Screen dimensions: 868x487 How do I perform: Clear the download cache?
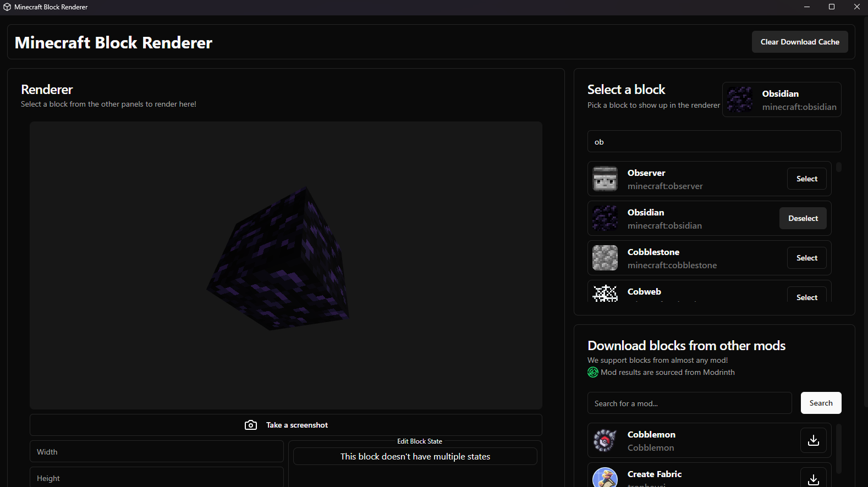(800, 42)
